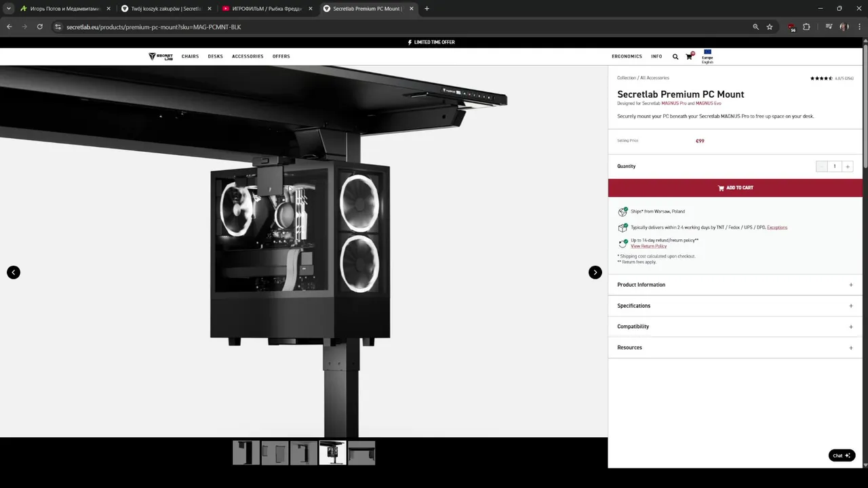Open the tab search dropdown arrow
This screenshot has width=868, height=488.
(x=9, y=9)
